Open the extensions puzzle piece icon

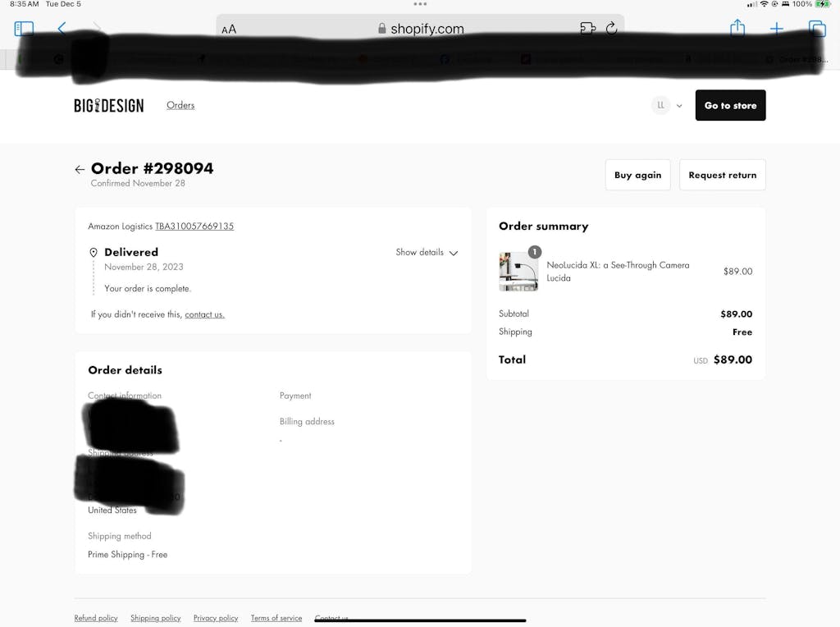click(587, 29)
